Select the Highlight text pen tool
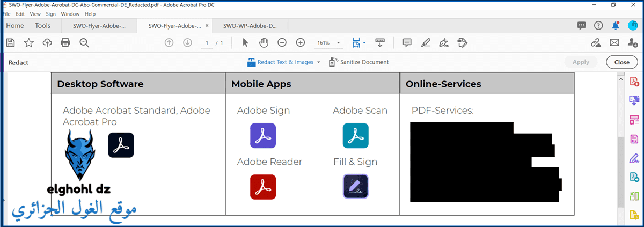 click(x=426, y=42)
